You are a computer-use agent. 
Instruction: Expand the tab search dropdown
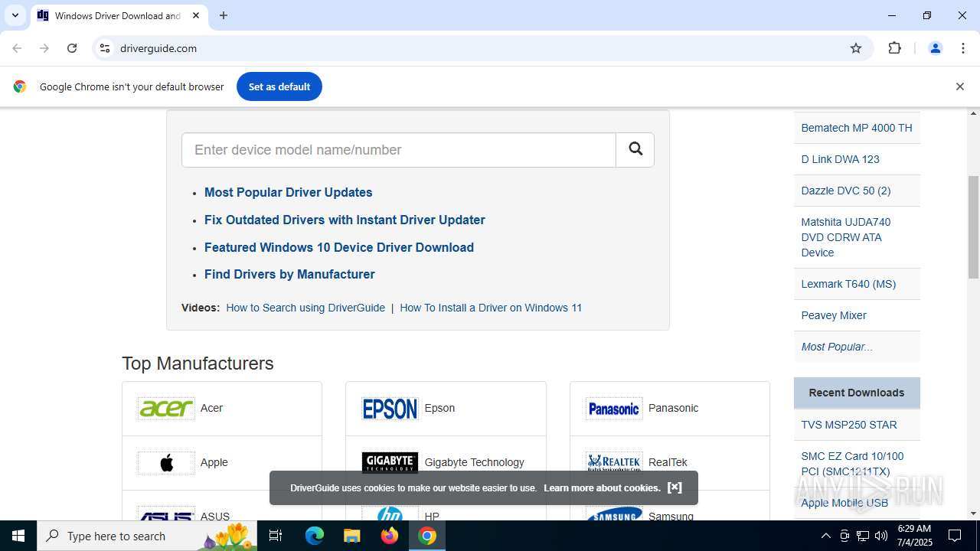(15, 15)
